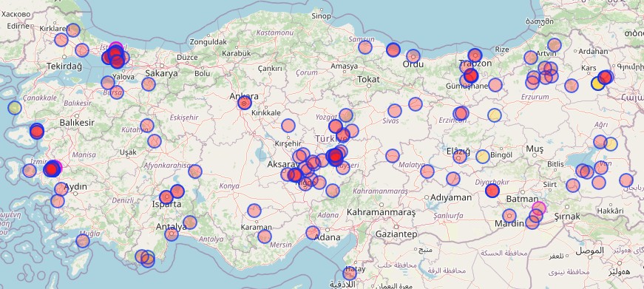
Task: Click the marker at Samsun
Action: pyautogui.click(x=365, y=47)
